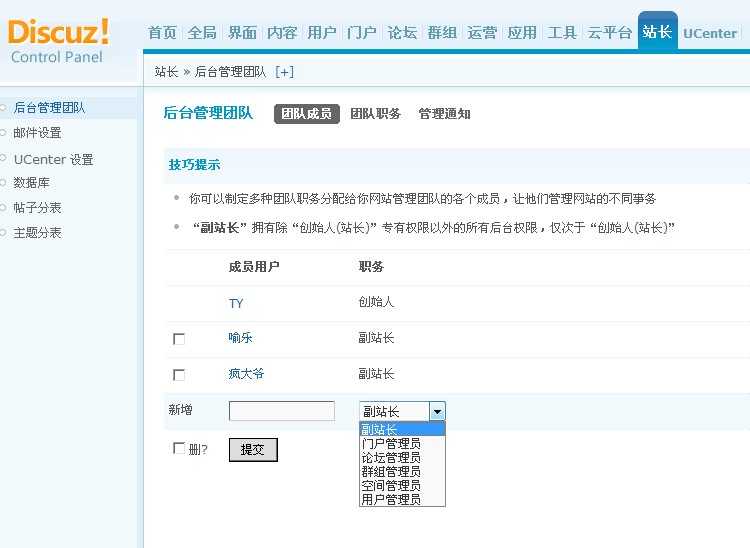Image resolution: width=750 pixels, height=548 pixels.
Task: Open the 工具 top navigation tab
Action: click(x=562, y=33)
